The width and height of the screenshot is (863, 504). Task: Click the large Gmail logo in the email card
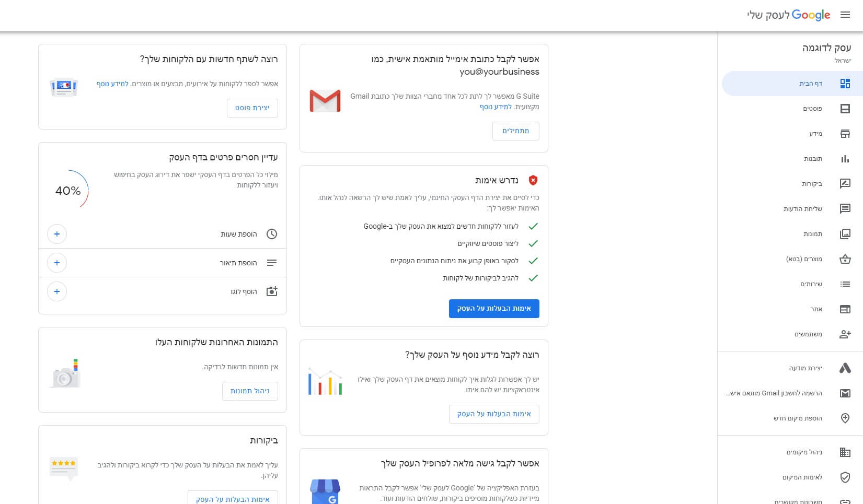[x=325, y=101]
